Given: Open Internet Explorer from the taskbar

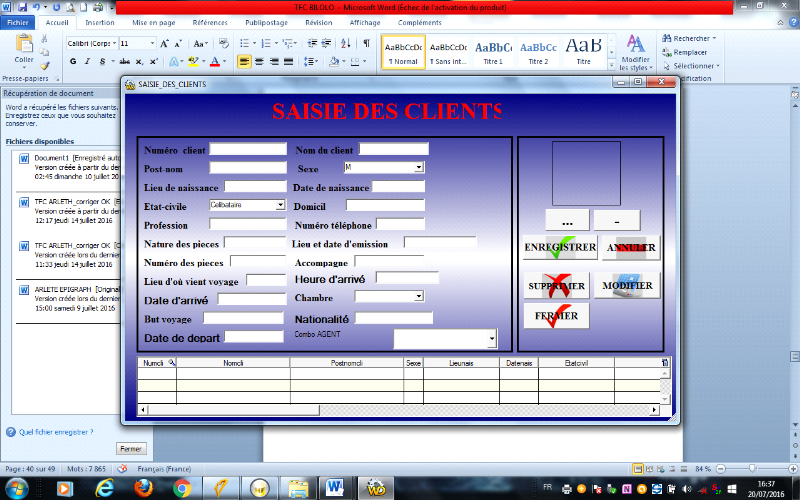Looking at the screenshot, I should click(x=104, y=487).
